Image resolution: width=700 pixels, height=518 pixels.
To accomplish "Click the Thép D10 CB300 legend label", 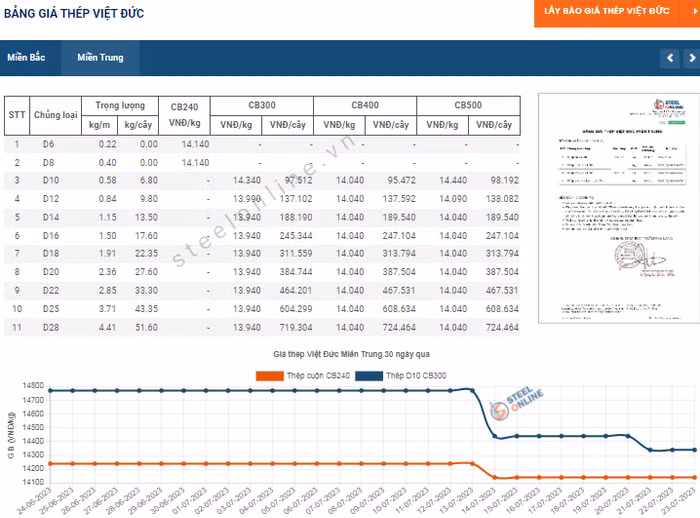I will pos(416,376).
